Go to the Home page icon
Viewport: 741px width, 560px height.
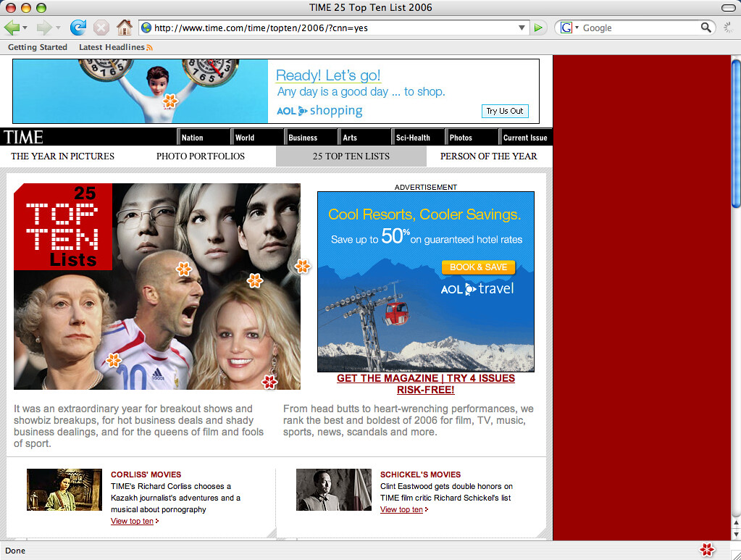point(125,28)
